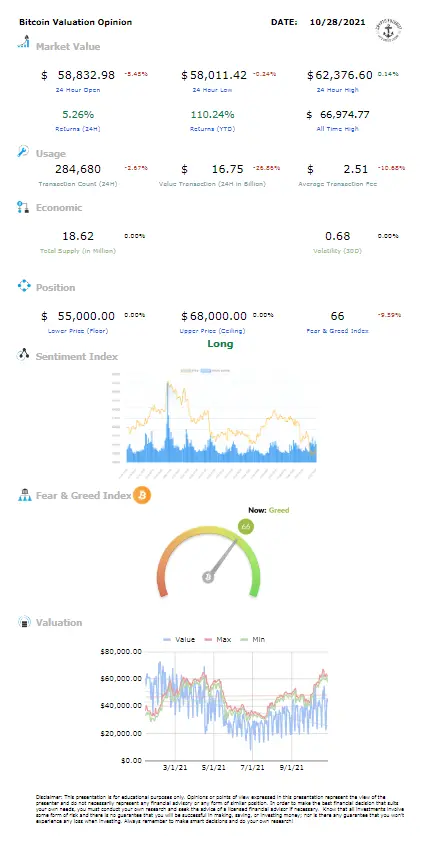This screenshot has width=440, height=841.
Task: Toggle the Value series in Valuation legend
Action: click(179, 639)
